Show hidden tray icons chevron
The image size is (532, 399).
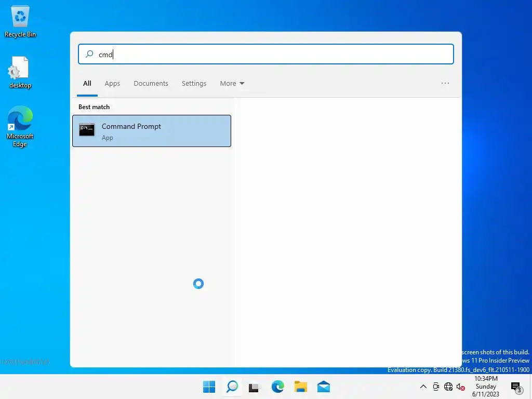423,387
